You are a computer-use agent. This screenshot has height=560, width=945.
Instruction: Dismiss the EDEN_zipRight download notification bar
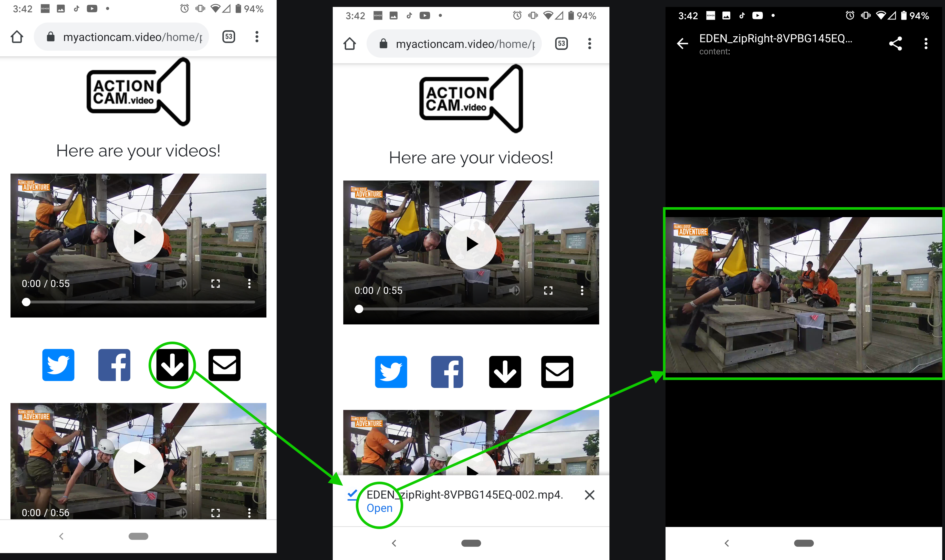[589, 495]
